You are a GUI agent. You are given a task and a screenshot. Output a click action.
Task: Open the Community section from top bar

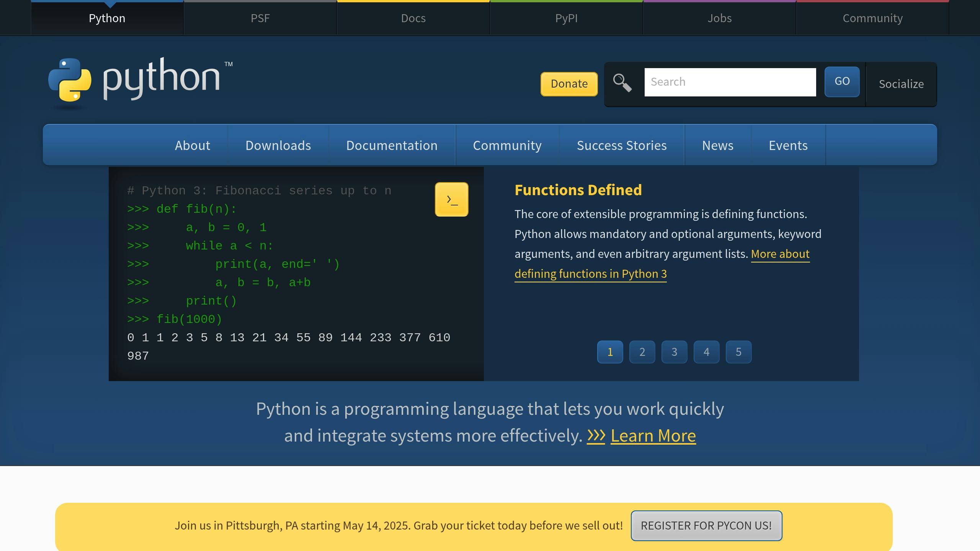point(872,18)
